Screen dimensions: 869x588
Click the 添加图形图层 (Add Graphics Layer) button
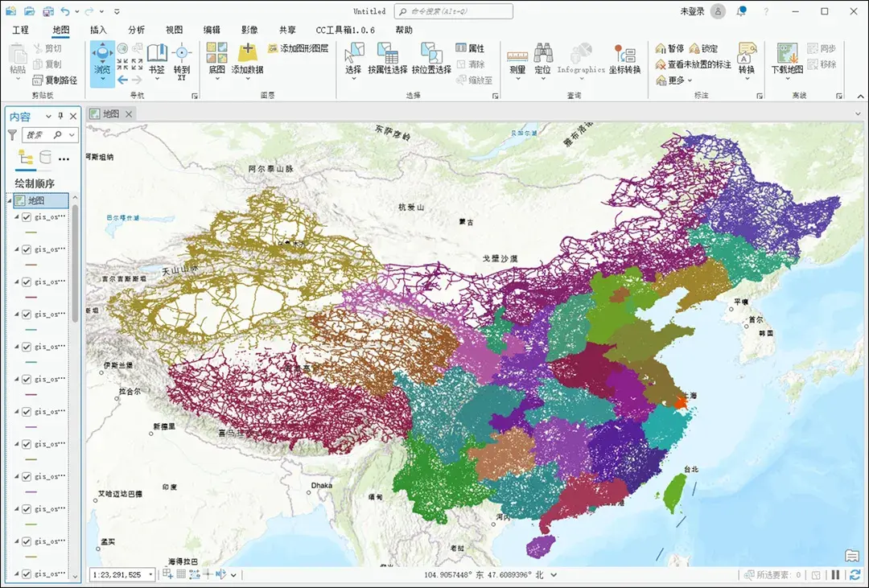point(298,49)
